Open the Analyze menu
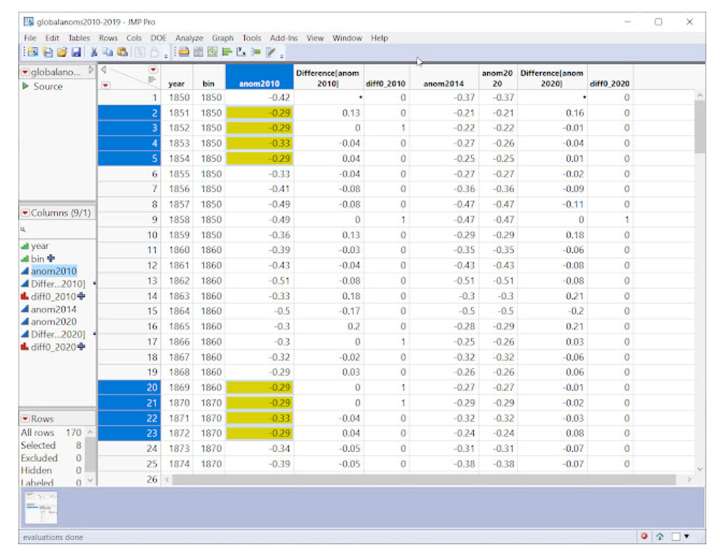The height and width of the screenshot is (553, 720). (x=188, y=38)
